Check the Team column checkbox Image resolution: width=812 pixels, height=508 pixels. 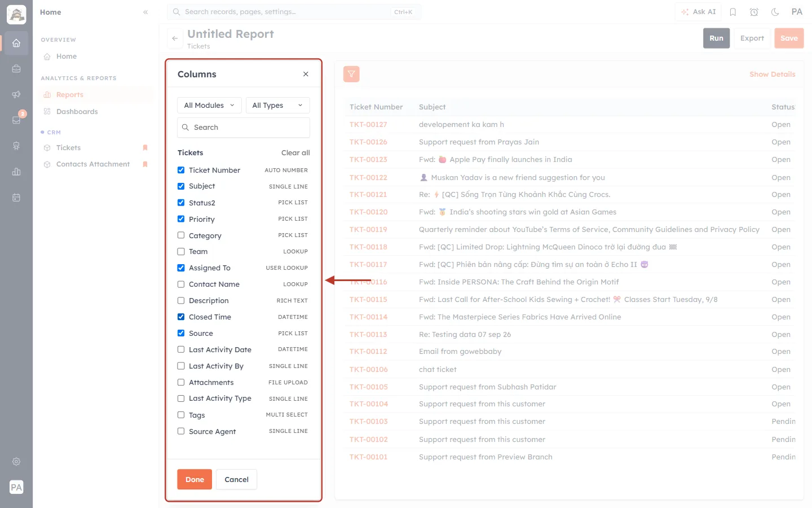181,252
